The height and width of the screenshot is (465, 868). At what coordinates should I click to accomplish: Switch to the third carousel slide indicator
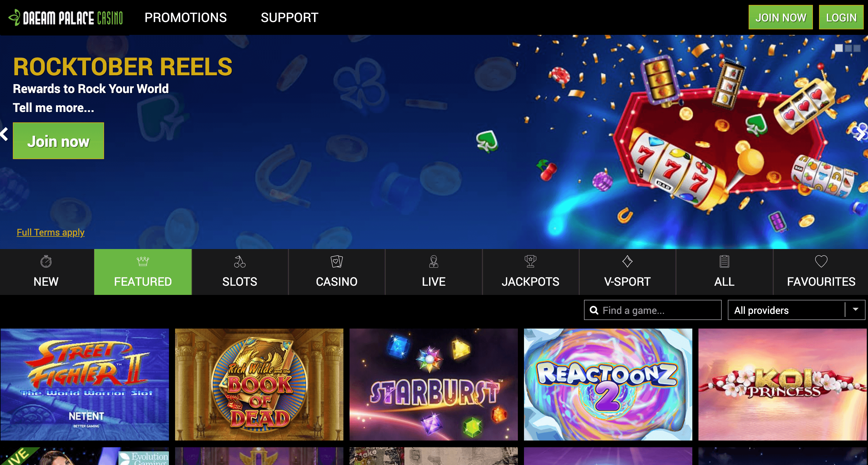coord(857,48)
